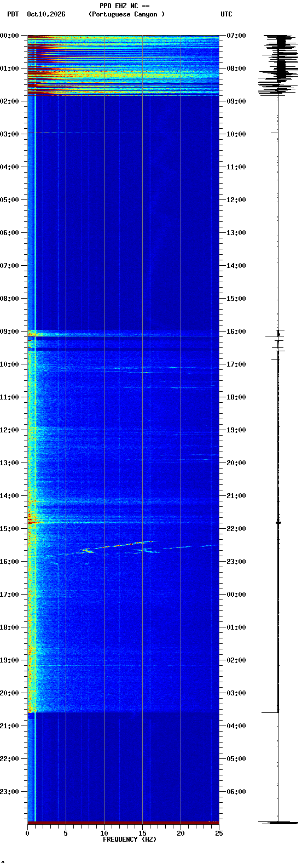Click the 09:00 UTC time label
This screenshot has width=302, height=868.
(236, 101)
